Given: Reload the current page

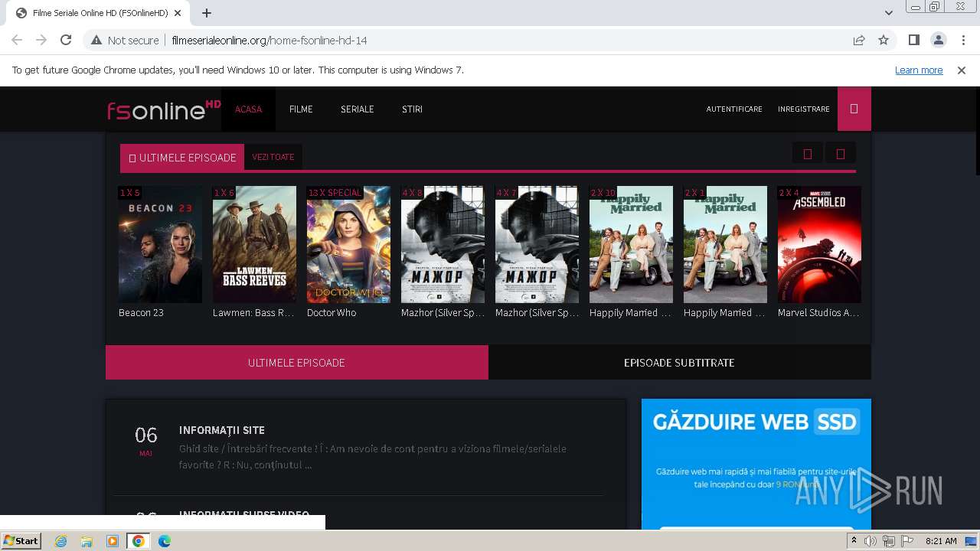Looking at the screenshot, I should (66, 40).
